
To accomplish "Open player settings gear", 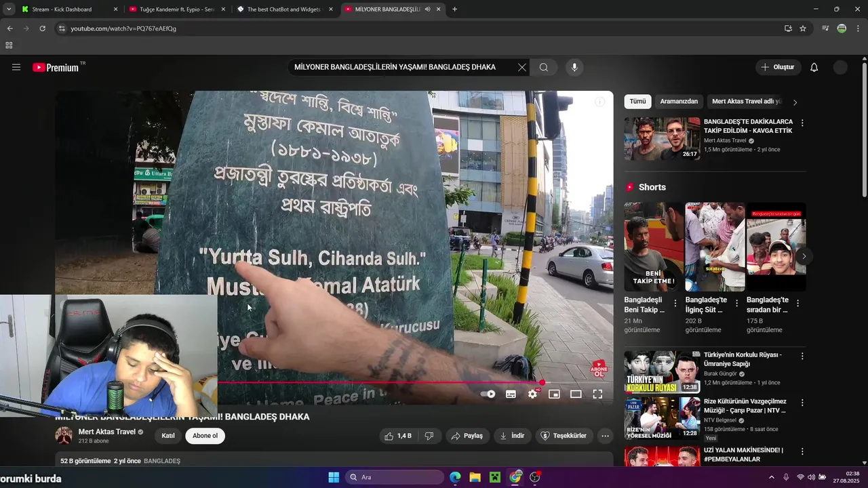I will (x=533, y=394).
